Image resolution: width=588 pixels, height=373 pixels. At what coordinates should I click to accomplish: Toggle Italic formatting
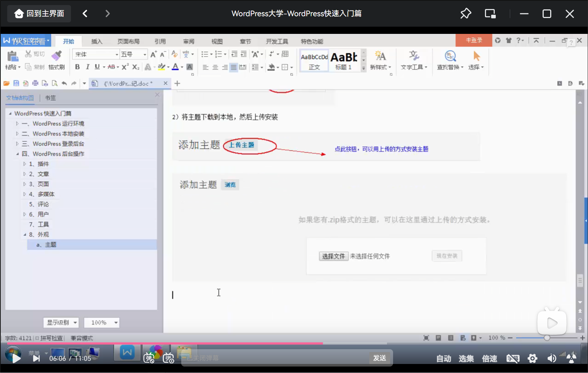(87, 67)
